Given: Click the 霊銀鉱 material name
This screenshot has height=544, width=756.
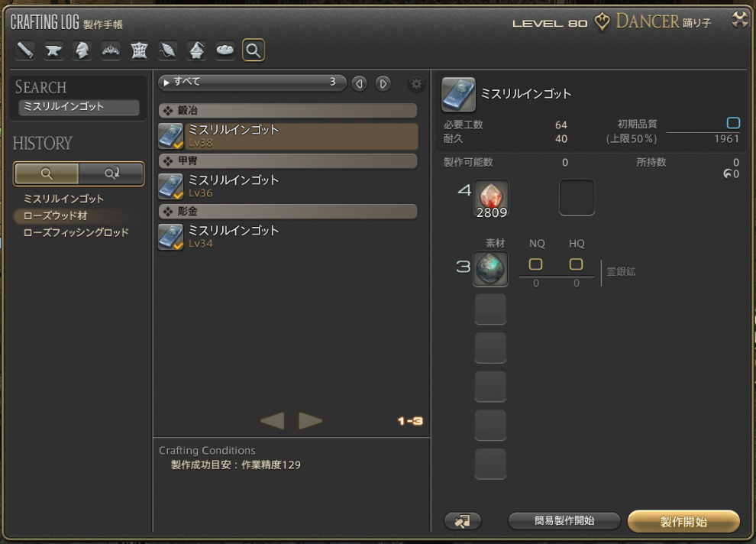Looking at the screenshot, I should 621,271.
